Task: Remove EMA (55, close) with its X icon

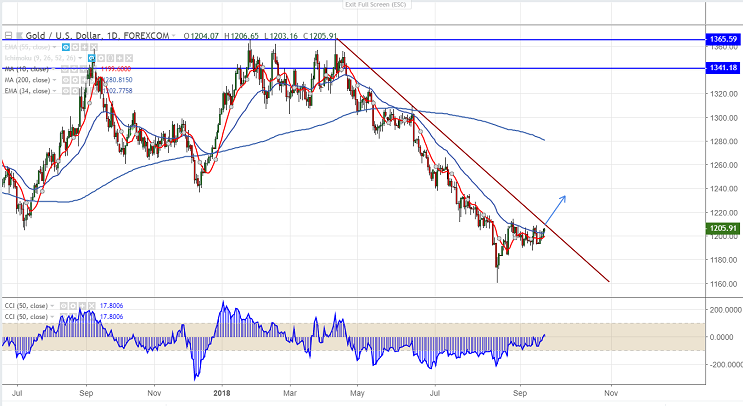Action: coord(94,47)
